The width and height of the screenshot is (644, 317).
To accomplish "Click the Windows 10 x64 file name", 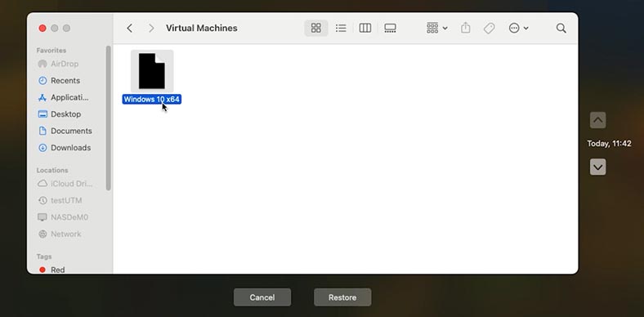I will point(151,100).
